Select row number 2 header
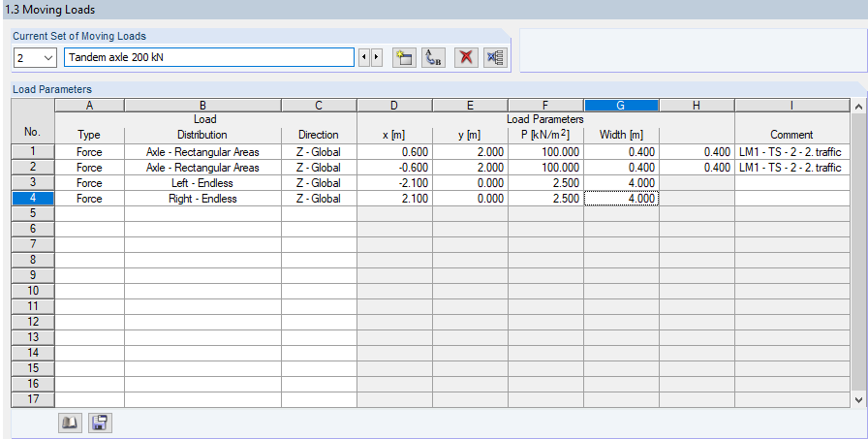Image resolution: width=868 pixels, height=439 pixels. [33, 168]
